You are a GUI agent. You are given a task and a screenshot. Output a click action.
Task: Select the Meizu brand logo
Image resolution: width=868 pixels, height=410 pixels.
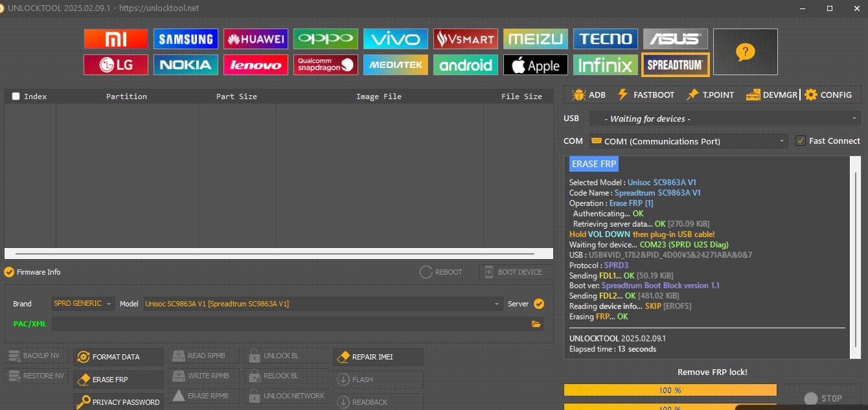536,39
